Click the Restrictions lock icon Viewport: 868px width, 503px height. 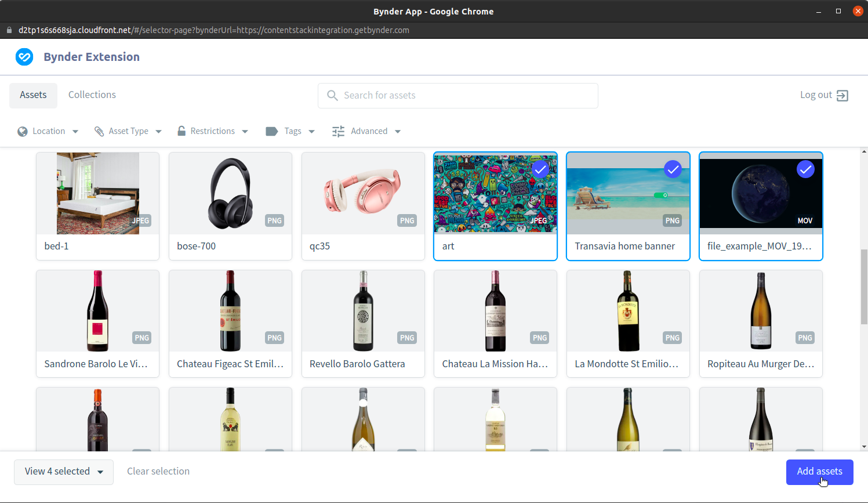(181, 131)
